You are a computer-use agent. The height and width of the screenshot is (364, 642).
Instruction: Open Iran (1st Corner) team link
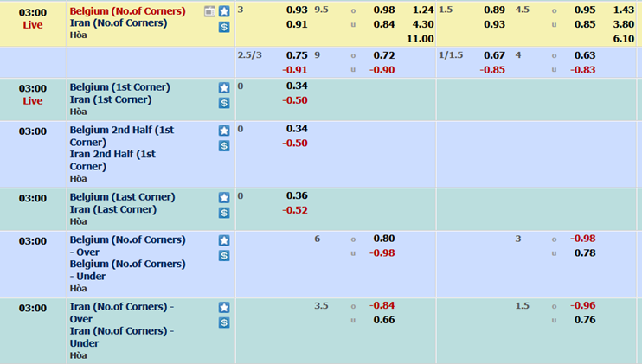[111, 99]
